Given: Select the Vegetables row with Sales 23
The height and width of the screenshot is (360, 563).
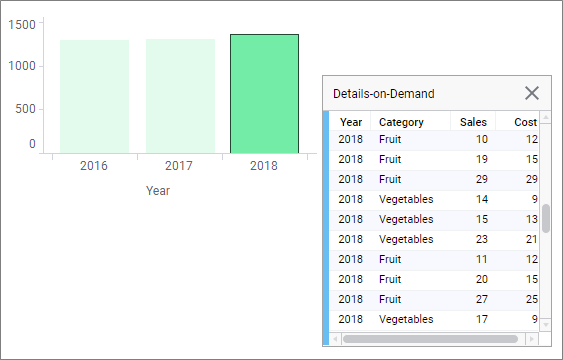Looking at the screenshot, I should [x=434, y=239].
